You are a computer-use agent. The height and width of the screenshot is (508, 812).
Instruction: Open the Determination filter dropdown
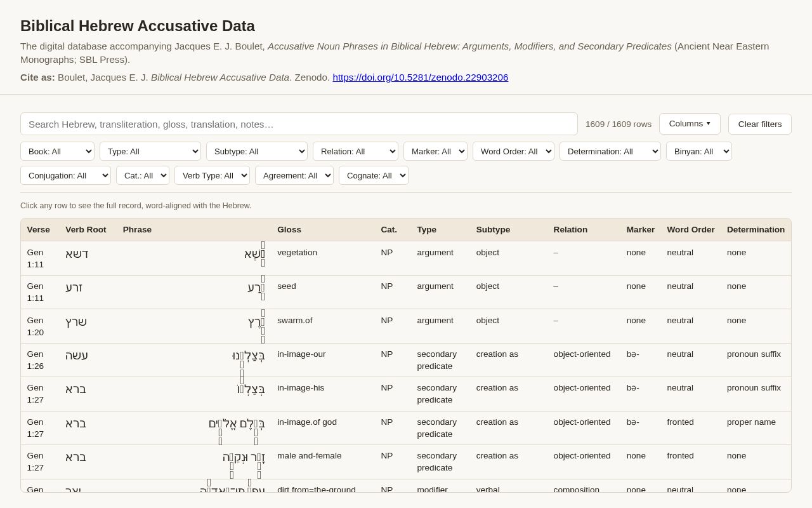click(x=610, y=151)
